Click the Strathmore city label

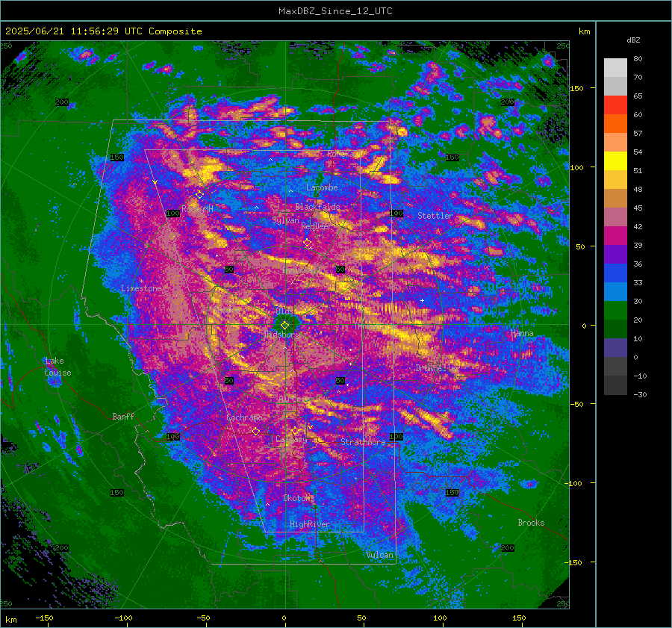pos(363,442)
